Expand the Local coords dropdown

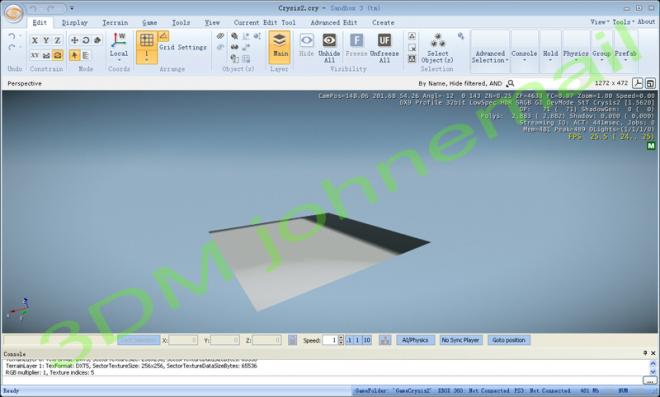click(119, 56)
